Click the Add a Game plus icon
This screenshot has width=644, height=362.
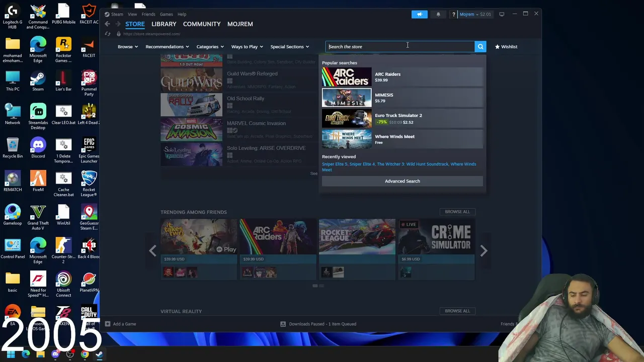pyautogui.click(x=108, y=324)
